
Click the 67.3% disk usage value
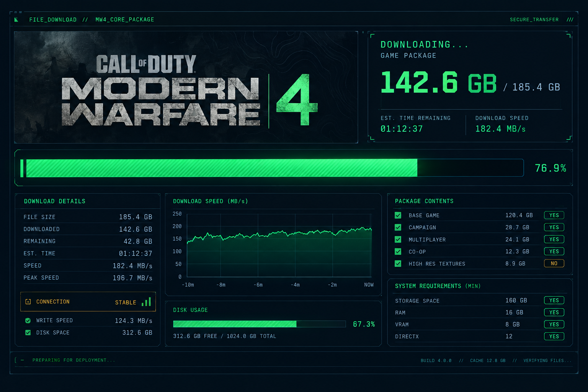[x=364, y=324]
